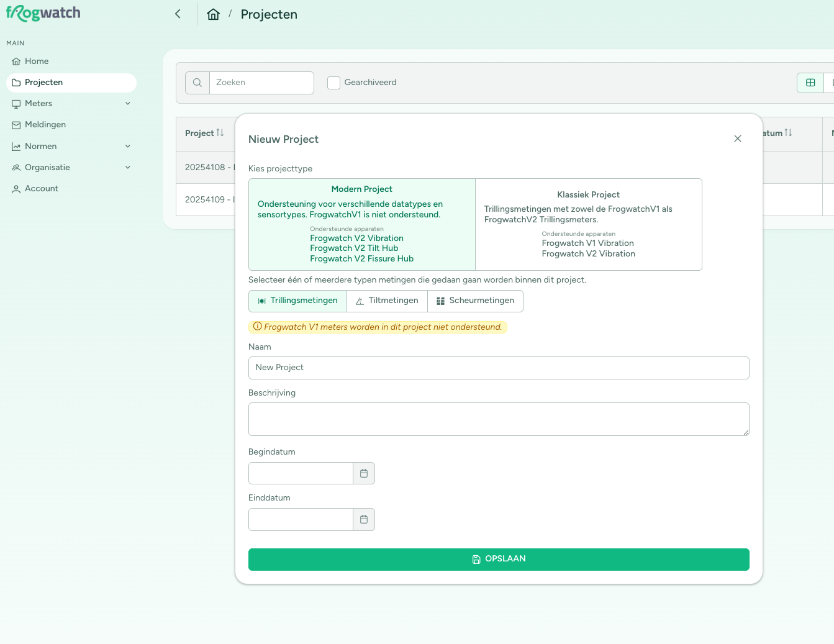Click the home icon in breadcrumb
Screen dimensions: 834x644
point(213,14)
